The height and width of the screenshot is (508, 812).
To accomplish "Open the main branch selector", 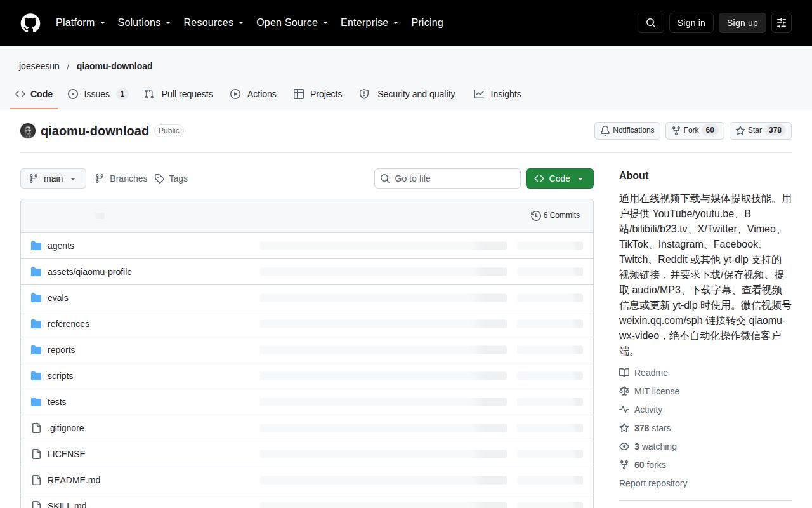I will click(53, 178).
